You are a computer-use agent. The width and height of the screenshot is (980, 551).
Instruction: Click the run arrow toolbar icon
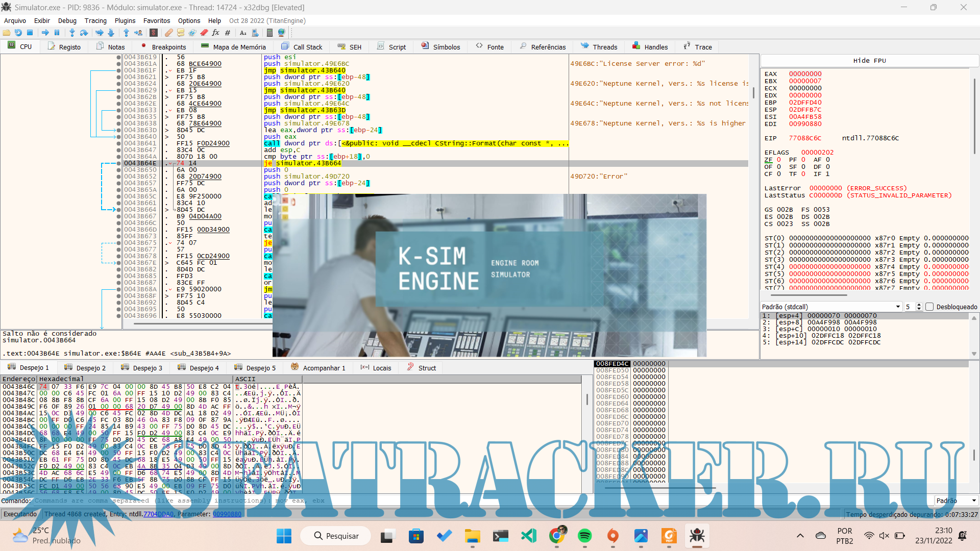pyautogui.click(x=45, y=33)
